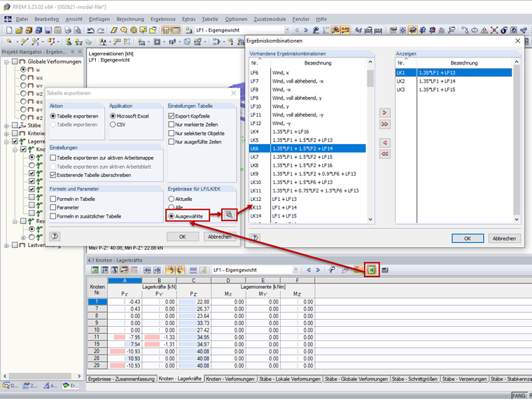This screenshot has height=399, width=532.
Task: Click the filter funnel icon in table toolbar
Action: [x=332, y=270]
